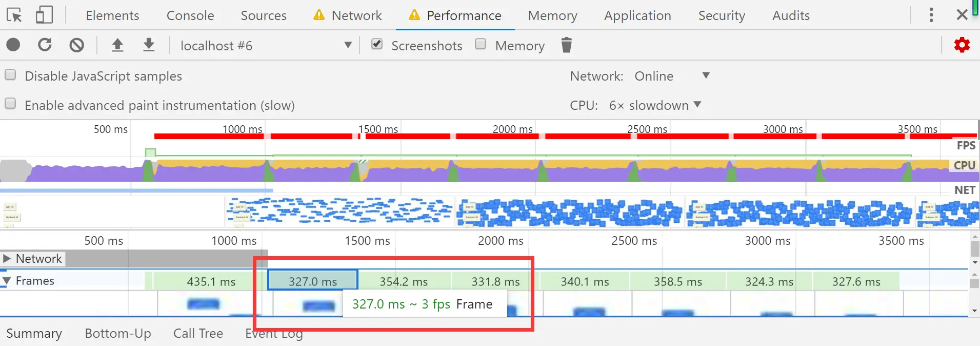
Task: Uncheck the Screenshots checkbox
Action: [377, 44]
